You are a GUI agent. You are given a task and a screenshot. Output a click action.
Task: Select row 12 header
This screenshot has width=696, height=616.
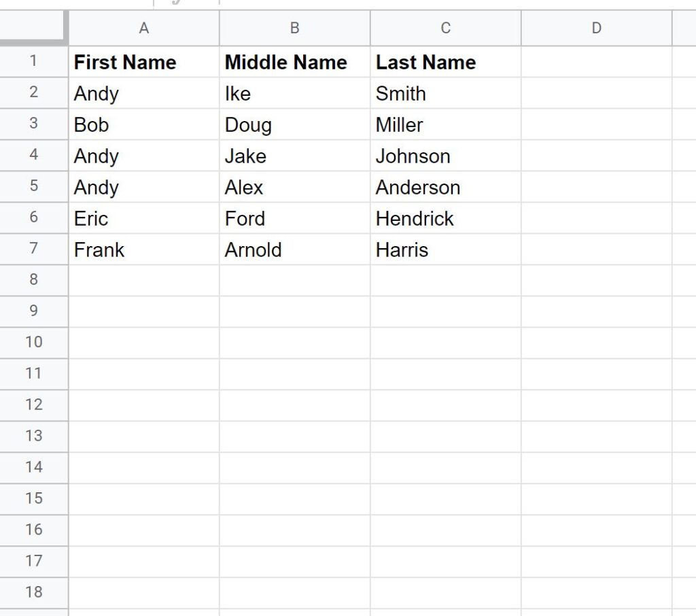pyautogui.click(x=33, y=405)
